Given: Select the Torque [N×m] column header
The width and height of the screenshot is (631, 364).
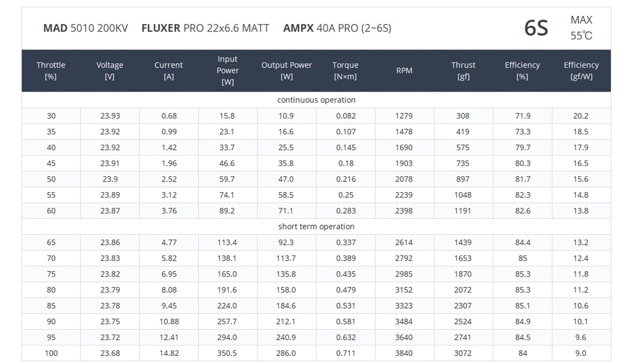Looking at the screenshot, I should (x=345, y=71).
